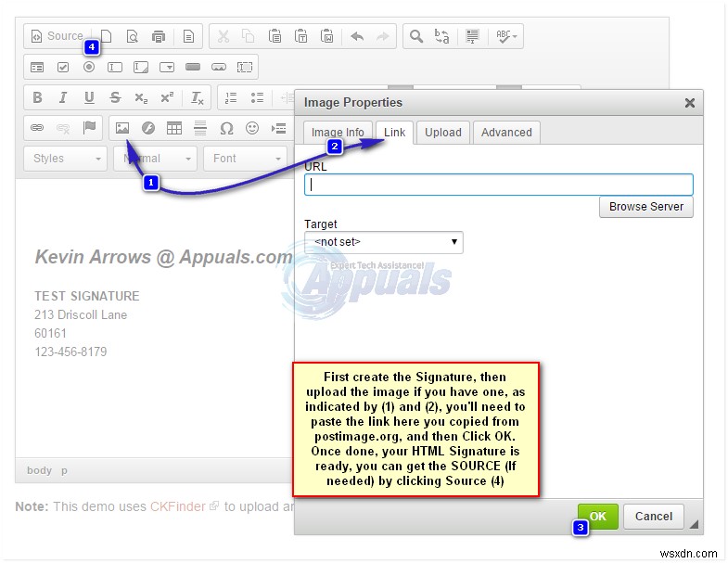Undo the last action
The height and width of the screenshot is (563, 728).
357,36
